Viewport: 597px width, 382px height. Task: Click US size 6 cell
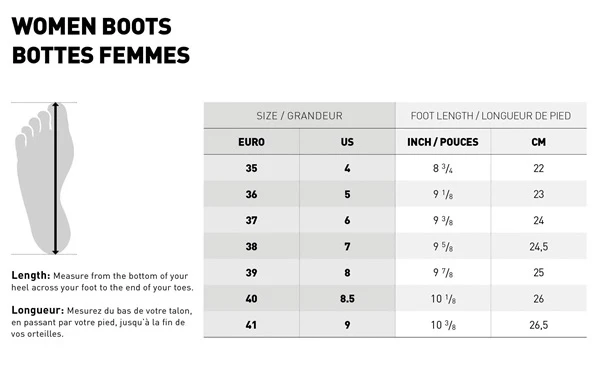click(x=347, y=220)
